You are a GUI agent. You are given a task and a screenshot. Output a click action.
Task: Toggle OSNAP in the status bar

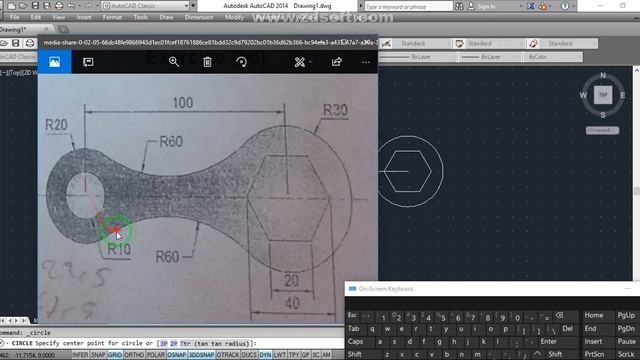click(x=177, y=355)
